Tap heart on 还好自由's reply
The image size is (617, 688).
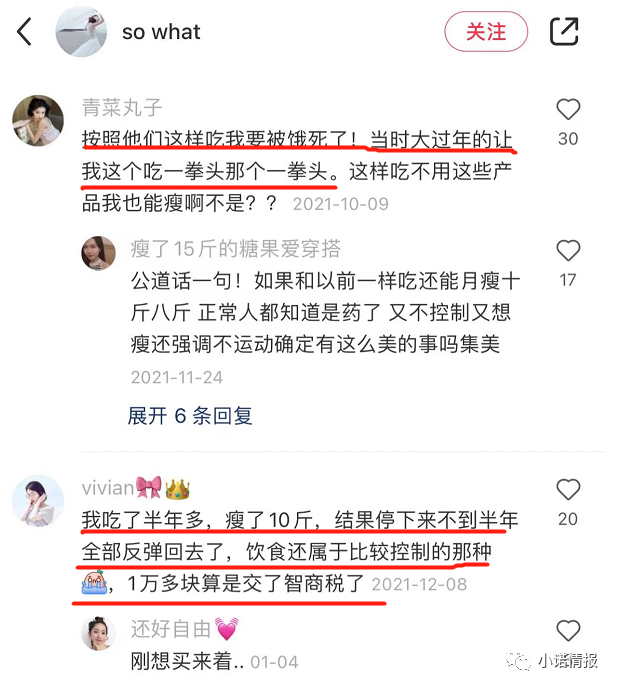(x=568, y=631)
